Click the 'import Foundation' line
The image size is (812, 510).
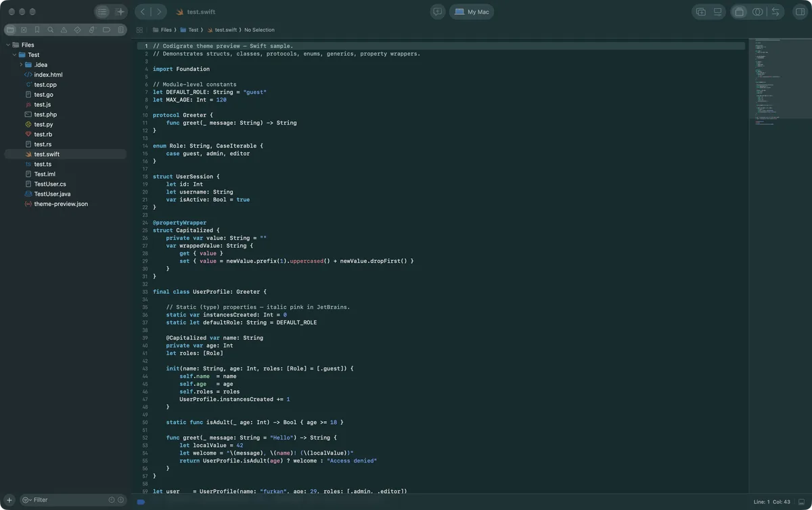pyautogui.click(x=181, y=69)
